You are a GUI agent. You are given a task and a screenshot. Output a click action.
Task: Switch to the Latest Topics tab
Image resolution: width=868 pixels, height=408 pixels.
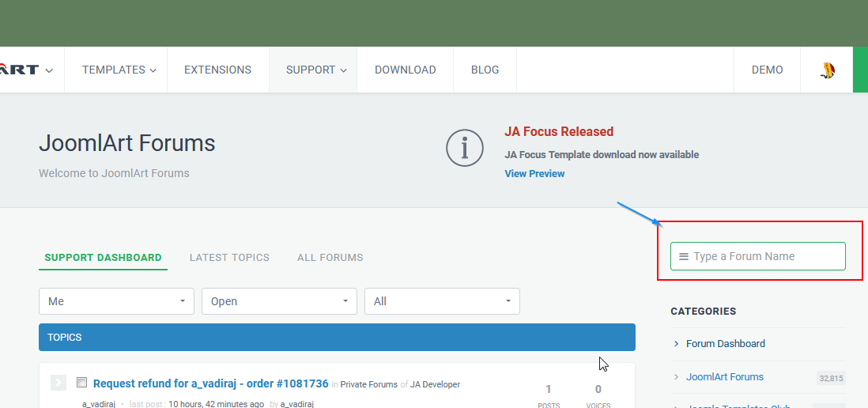tap(229, 258)
